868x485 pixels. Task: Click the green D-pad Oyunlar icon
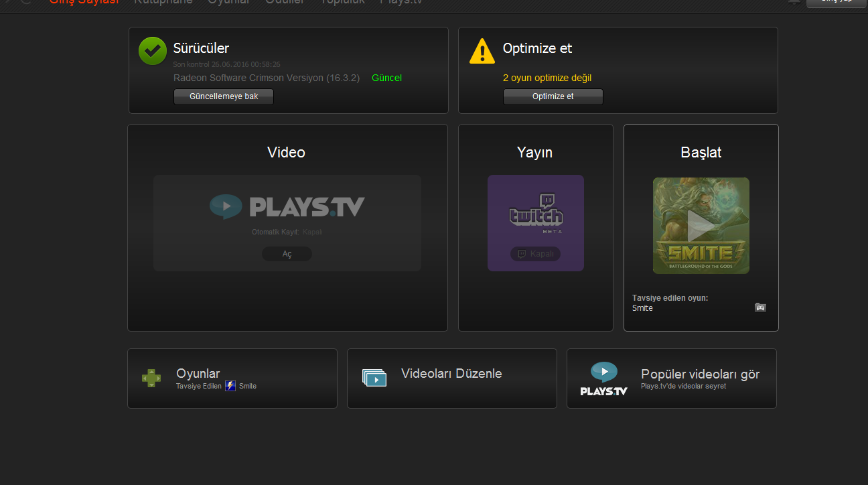(x=151, y=378)
